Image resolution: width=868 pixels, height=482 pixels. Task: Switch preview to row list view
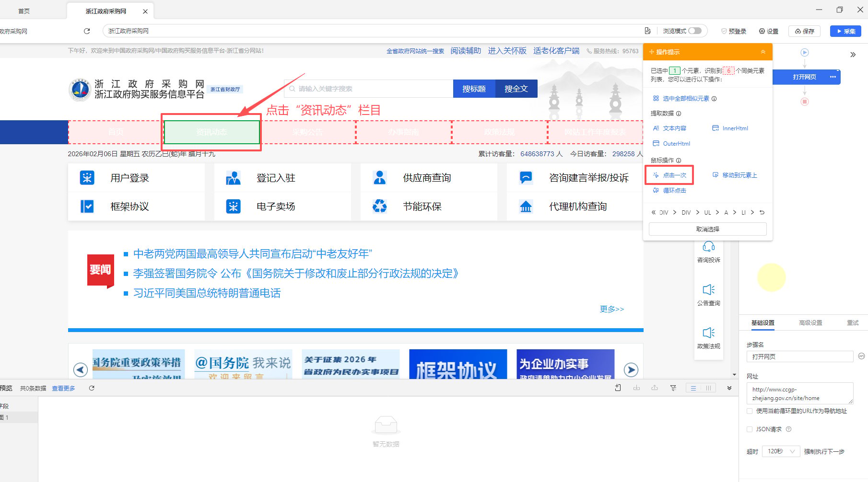[x=693, y=388]
